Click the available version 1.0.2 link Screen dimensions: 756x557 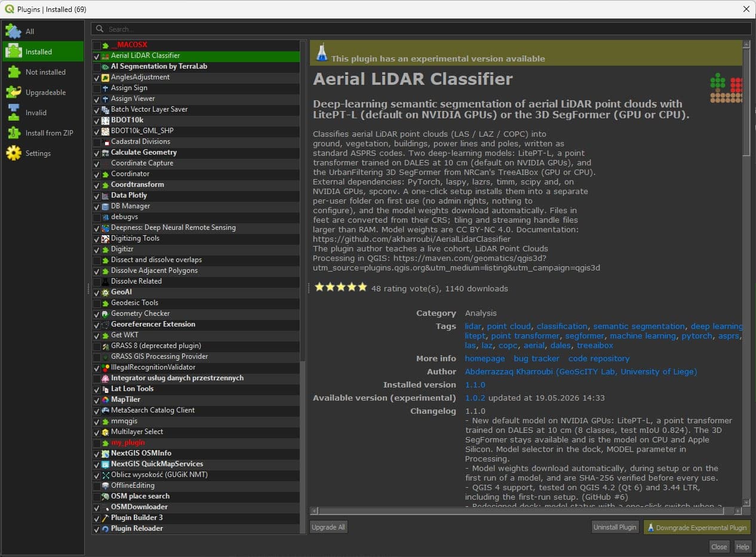(475, 398)
